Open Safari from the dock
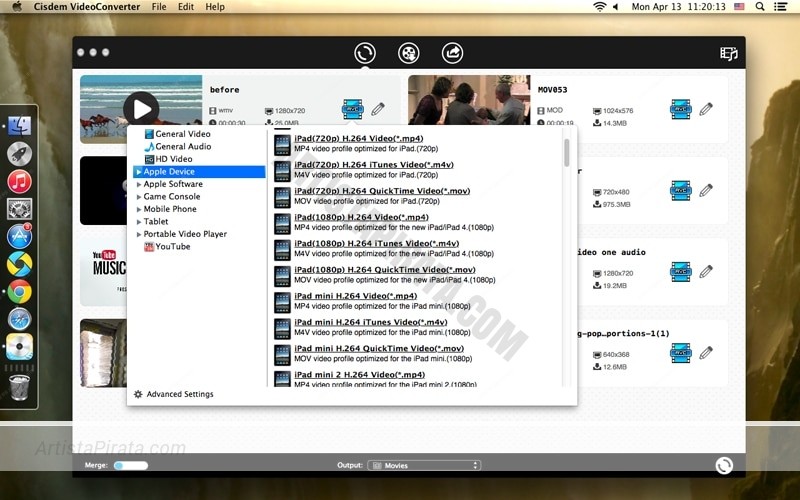The image size is (800, 500). click(x=19, y=319)
